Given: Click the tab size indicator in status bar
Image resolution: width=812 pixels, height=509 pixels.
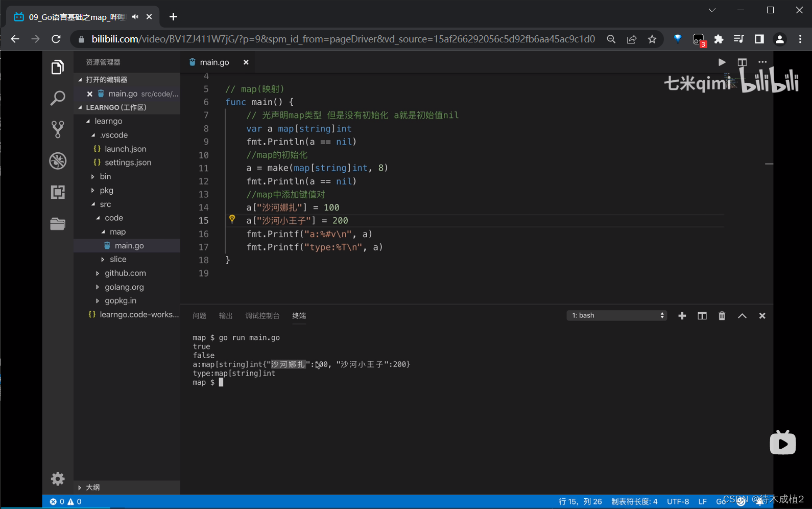Looking at the screenshot, I should [x=634, y=502].
